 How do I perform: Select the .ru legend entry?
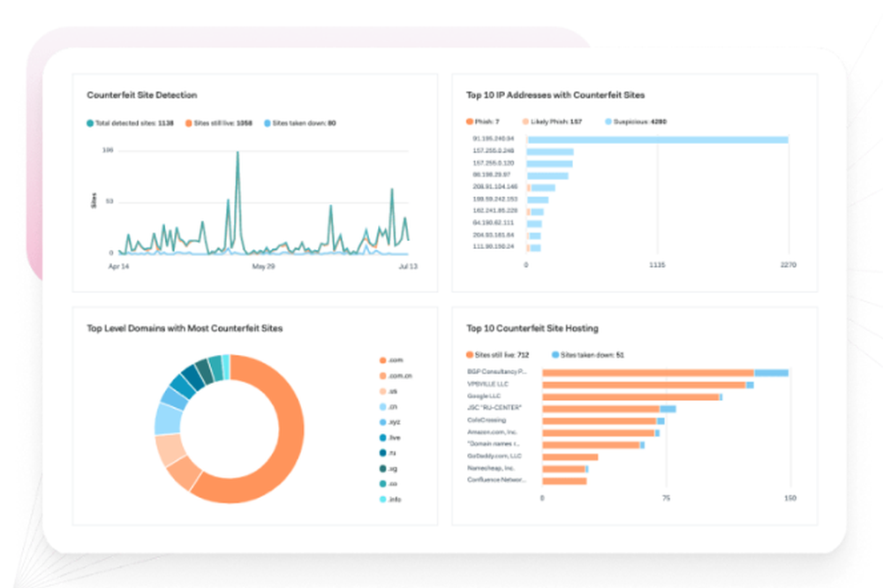(x=388, y=453)
